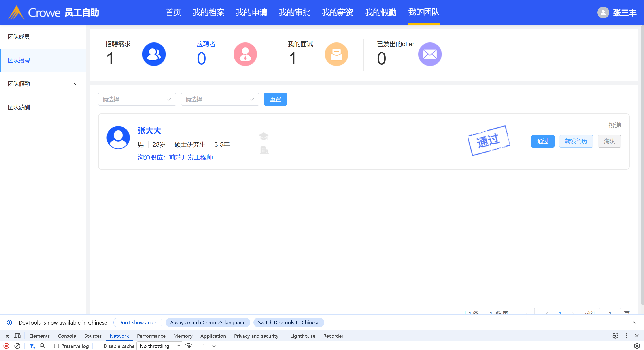Click the candidate 张大大 avatar icon

118,138
